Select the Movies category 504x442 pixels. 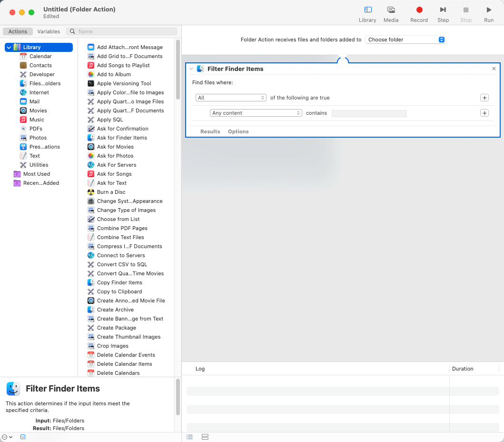[38, 110]
